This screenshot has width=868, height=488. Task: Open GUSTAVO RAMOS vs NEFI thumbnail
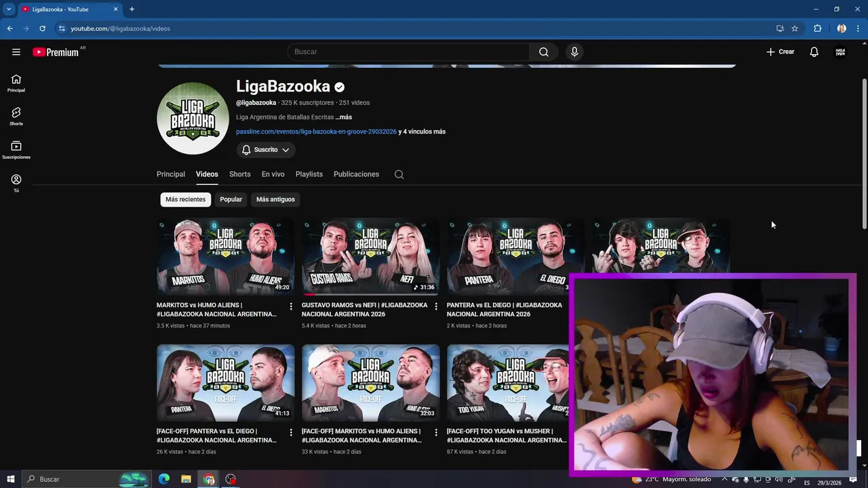point(371,257)
